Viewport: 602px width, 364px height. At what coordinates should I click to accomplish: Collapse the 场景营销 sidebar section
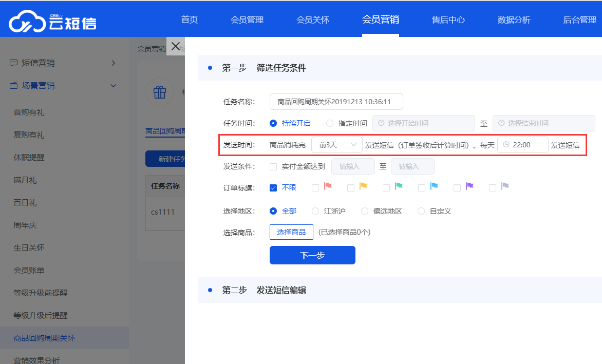[x=113, y=86]
